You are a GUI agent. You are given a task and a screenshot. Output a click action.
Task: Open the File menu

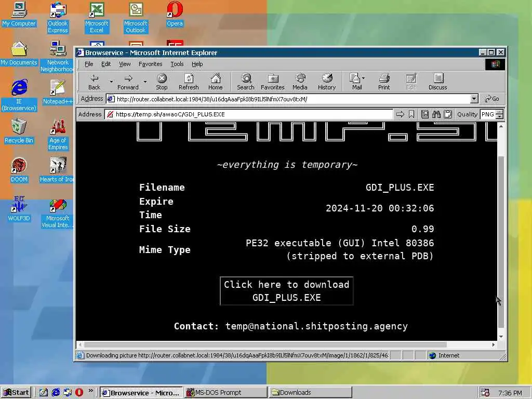click(x=89, y=64)
